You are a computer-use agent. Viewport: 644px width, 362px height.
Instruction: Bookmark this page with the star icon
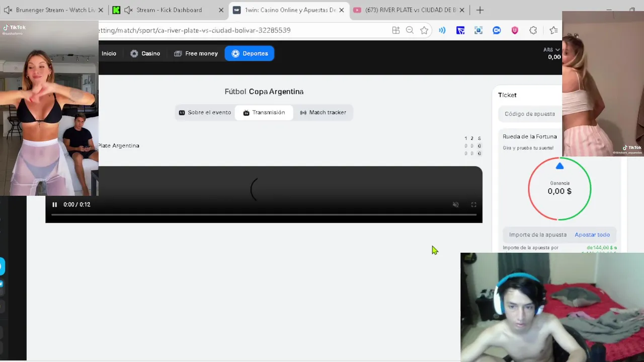[x=424, y=30]
